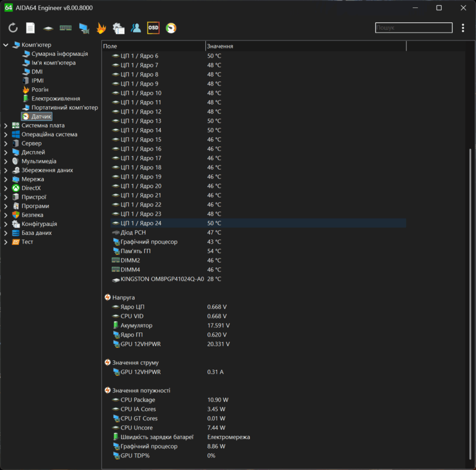Launch the flame stability test icon
This screenshot has width=476, height=470.
point(101,28)
